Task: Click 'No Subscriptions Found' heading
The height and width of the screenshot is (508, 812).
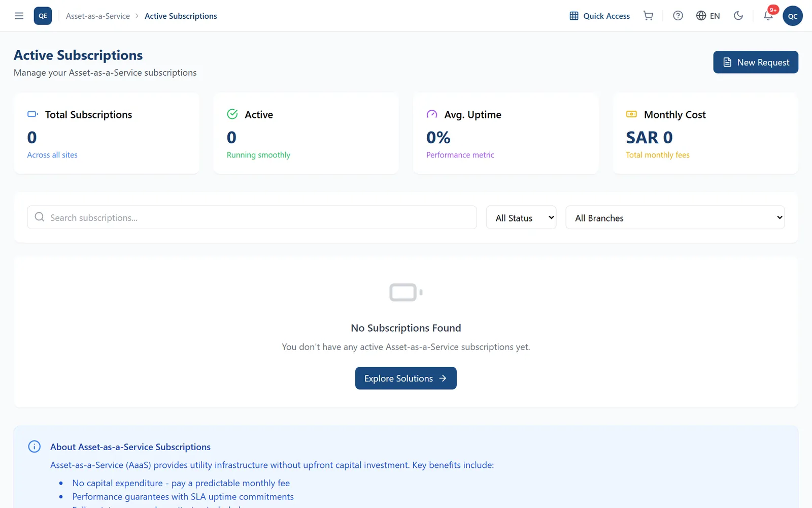Action: 406,328
